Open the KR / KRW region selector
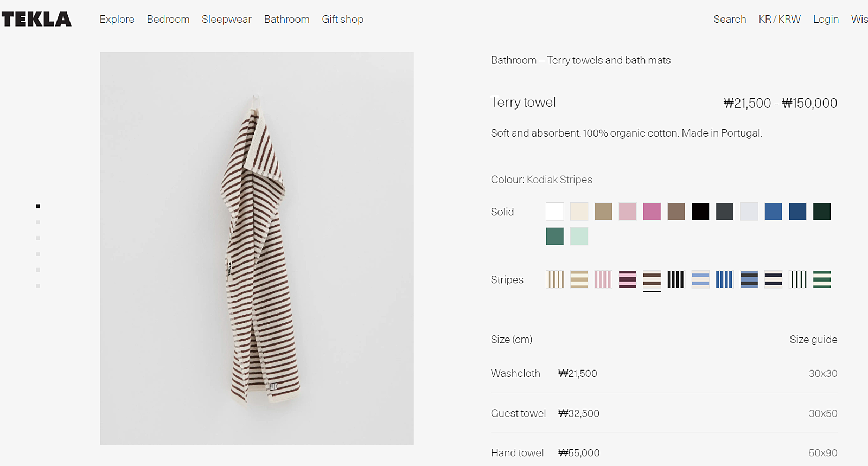868x466 pixels. 780,20
